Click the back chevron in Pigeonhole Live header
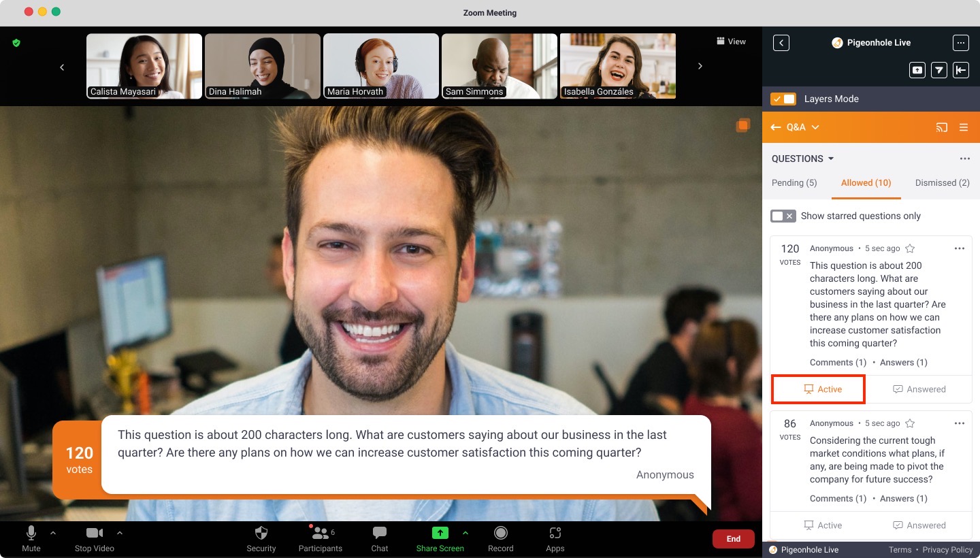980x558 pixels. [781, 43]
